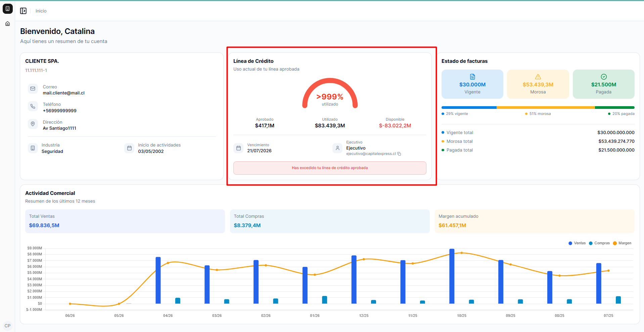Screen dimensions: 644x332
Task: Click the Dirección location pin icon
Action: (33, 124)
